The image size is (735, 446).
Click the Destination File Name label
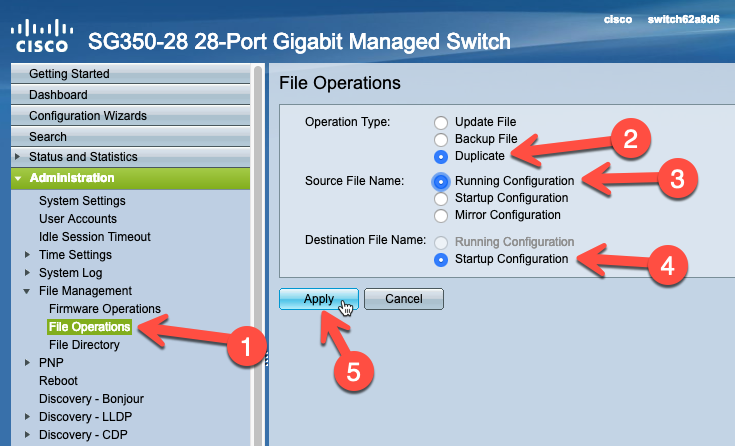tap(366, 240)
